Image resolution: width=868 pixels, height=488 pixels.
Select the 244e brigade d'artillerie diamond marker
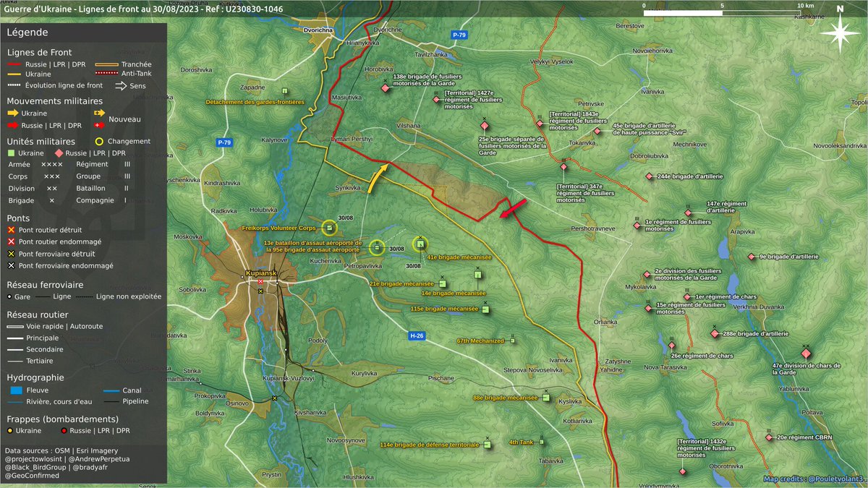tap(649, 176)
